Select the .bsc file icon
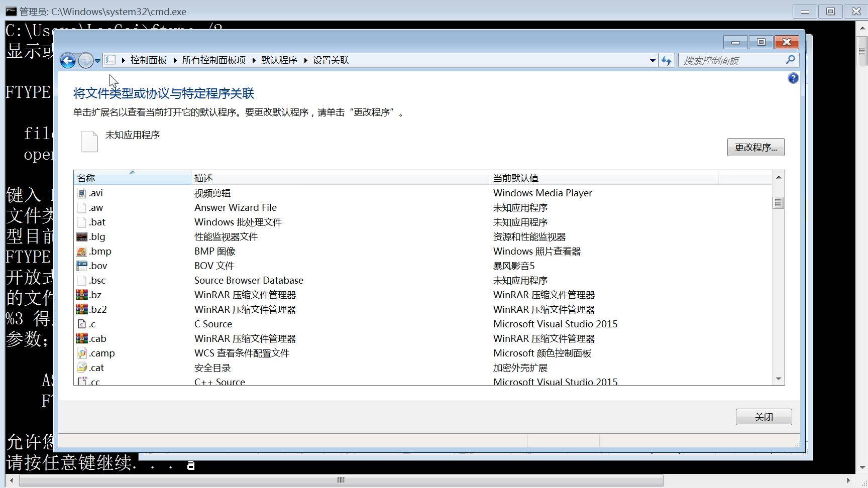868x488 pixels. (x=82, y=281)
